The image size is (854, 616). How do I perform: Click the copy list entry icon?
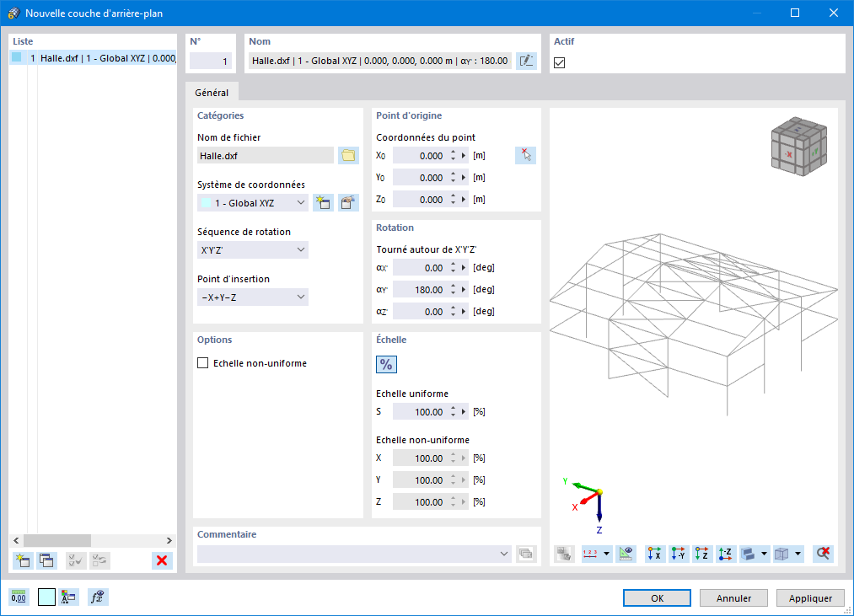(47, 560)
